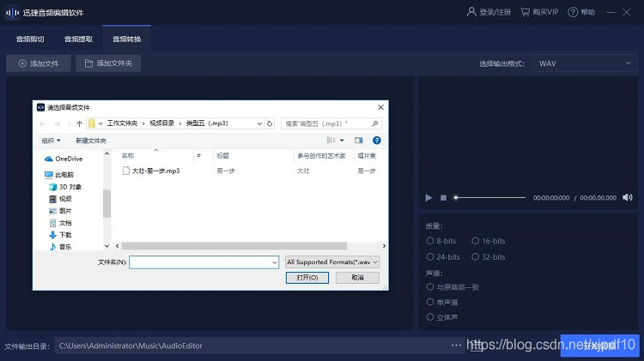Screen dimensions: 644x361
Task: Open the 组织 organize menu
Action: point(51,141)
